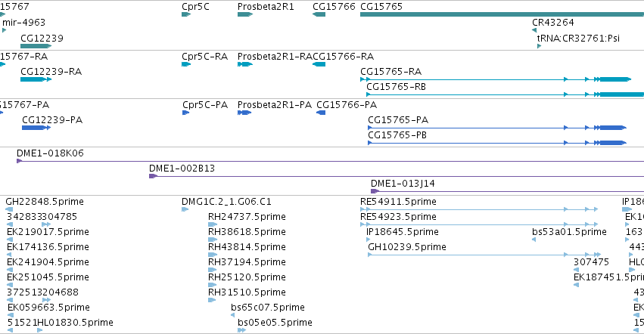Select the bs65c07.5prime EST marker
This screenshot has width=644, height=334.
pyautogui.click(x=233, y=315)
